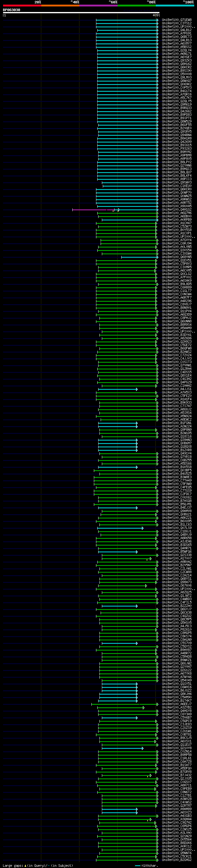The image size is (197, 868).
Task: Select hit label UniRef100_Q30S54
Action: point(177,250)
